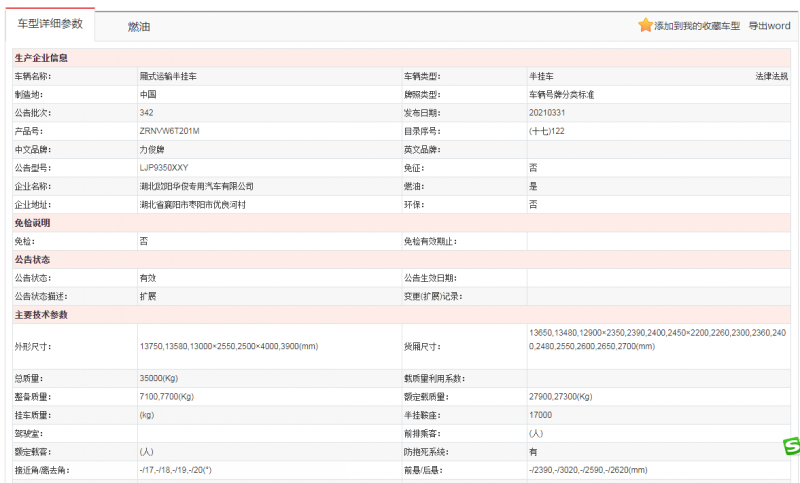This screenshot has height=483, width=800.
Task: Click the yellow star favorite icon
Action: (645, 25)
